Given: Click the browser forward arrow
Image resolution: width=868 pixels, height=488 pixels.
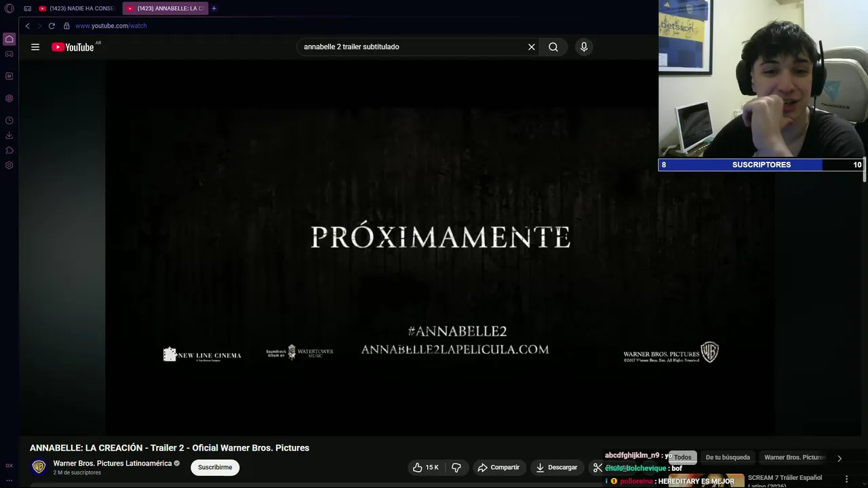Looking at the screenshot, I should (x=39, y=26).
